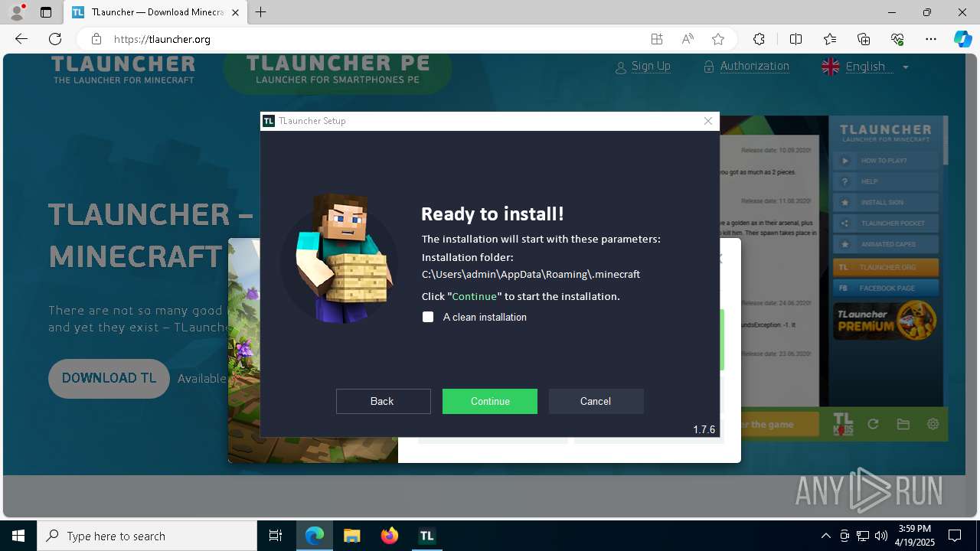Click the folder icon in launcher preview
Image resolution: width=980 pixels, height=551 pixels.
(903, 424)
